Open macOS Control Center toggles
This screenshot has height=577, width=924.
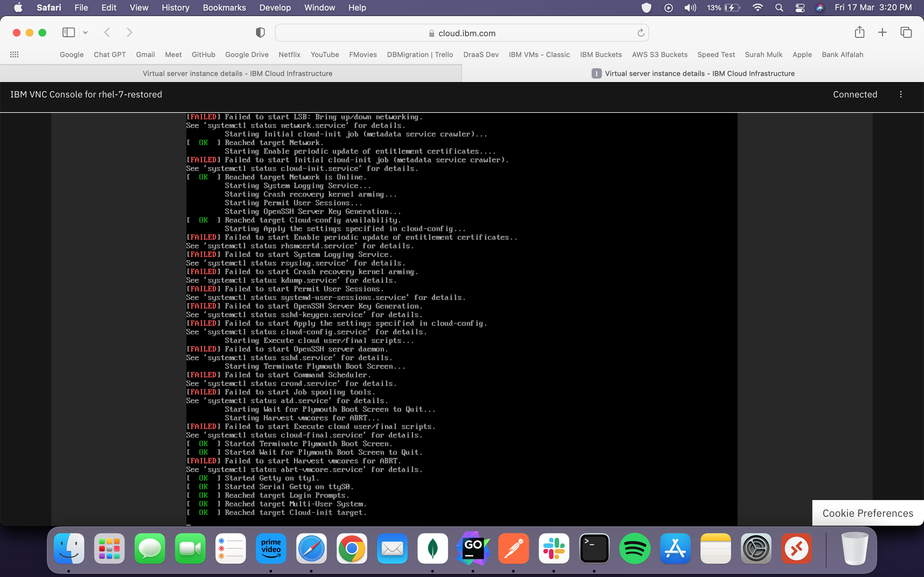point(800,8)
